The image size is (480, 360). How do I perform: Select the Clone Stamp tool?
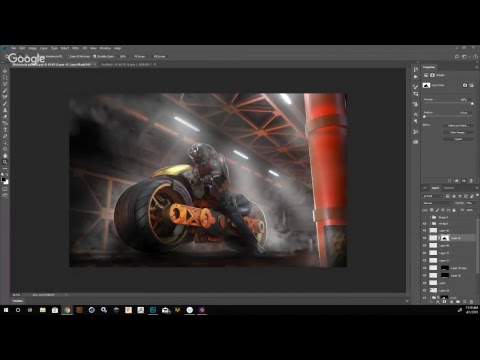5,110
